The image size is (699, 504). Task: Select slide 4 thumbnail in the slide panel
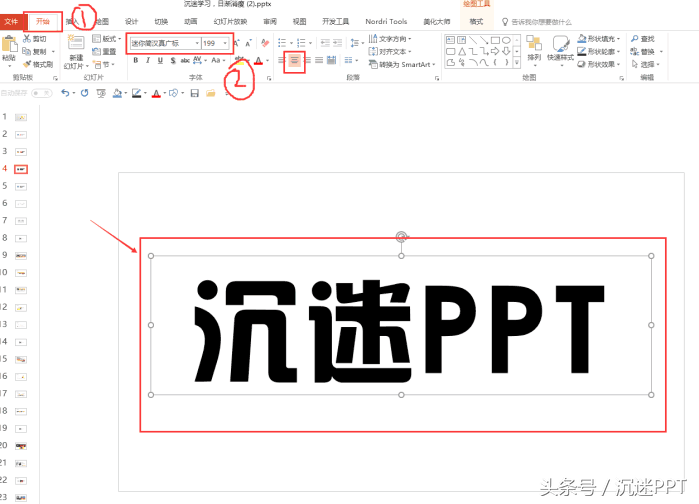(x=21, y=169)
